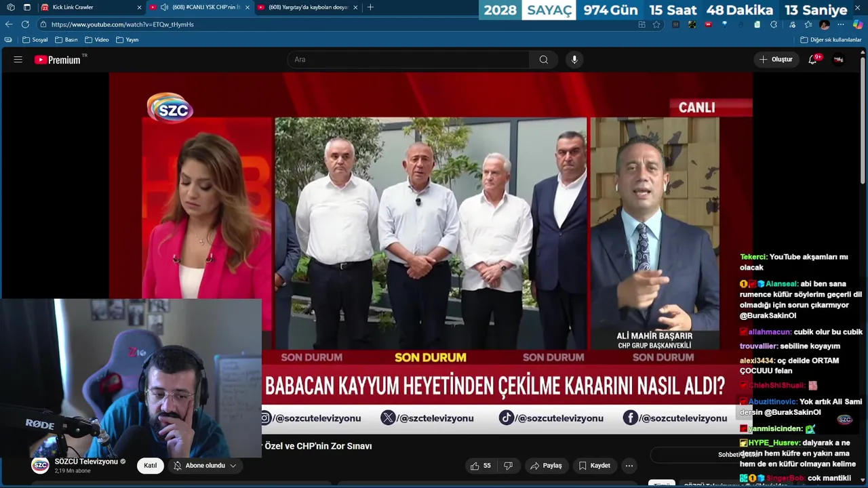Click the green document extension icon

757,24
